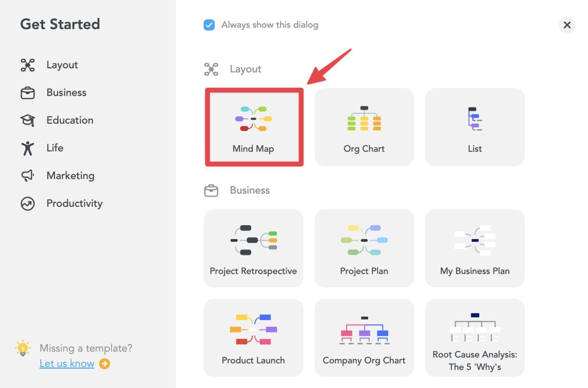Viewport: 588px width, 388px height.
Task: Select My Business Plan template
Action: click(x=475, y=248)
